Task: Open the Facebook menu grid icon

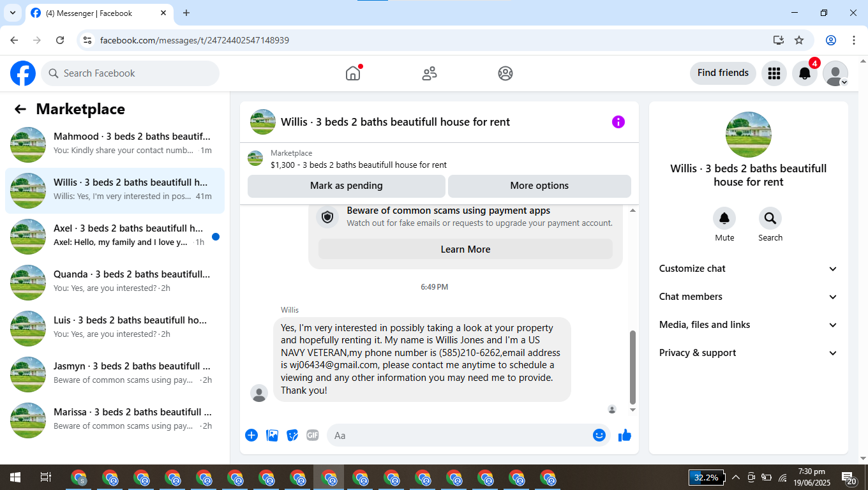Action: tap(774, 73)
